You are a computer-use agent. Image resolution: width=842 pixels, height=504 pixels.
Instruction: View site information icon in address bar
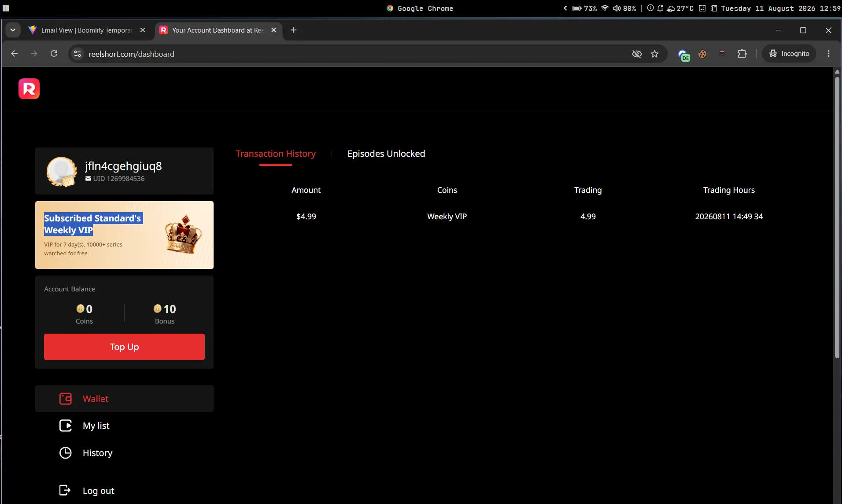pyautogui.click(x=78, y=54)
